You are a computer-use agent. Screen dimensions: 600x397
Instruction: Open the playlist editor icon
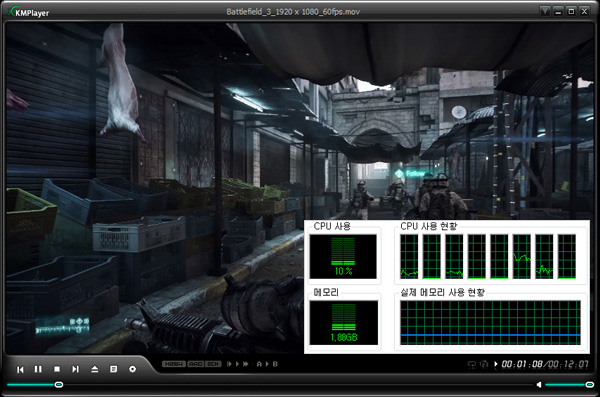(x=113, y=369)
